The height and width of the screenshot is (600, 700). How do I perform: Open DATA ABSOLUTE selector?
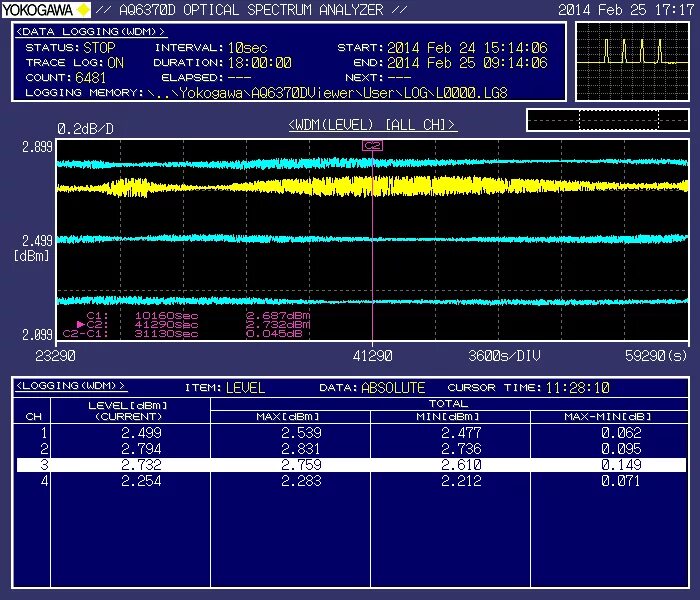tap(393, 388)
